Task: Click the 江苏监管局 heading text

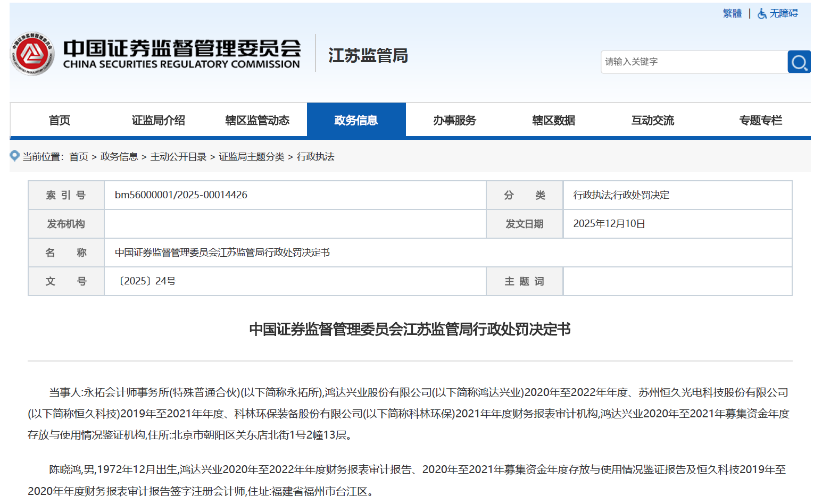Action: pos(368,55)
